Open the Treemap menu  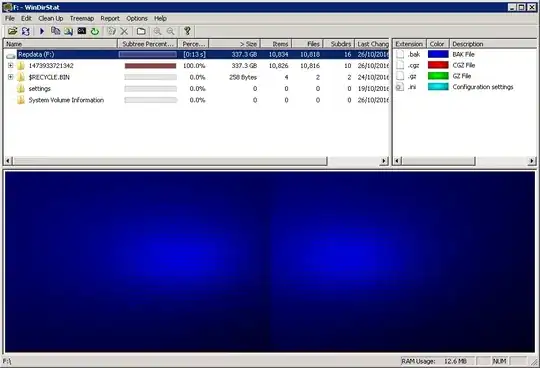click(x=82, y=19)
